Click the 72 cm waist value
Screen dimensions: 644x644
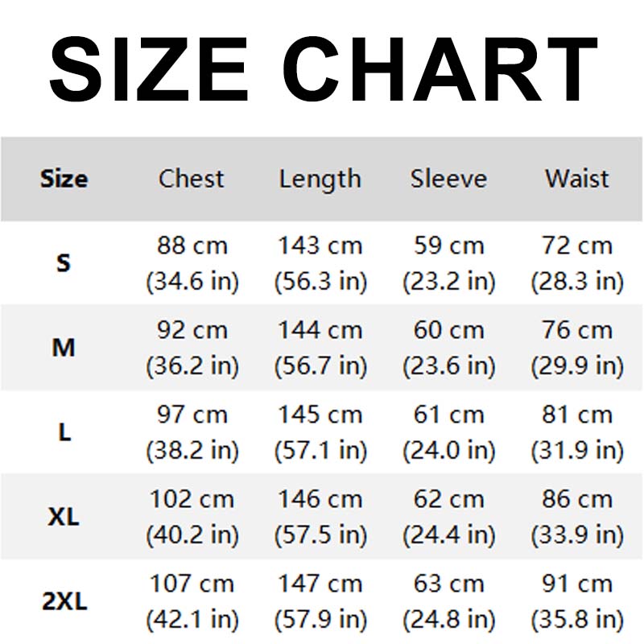coord(577,246)
